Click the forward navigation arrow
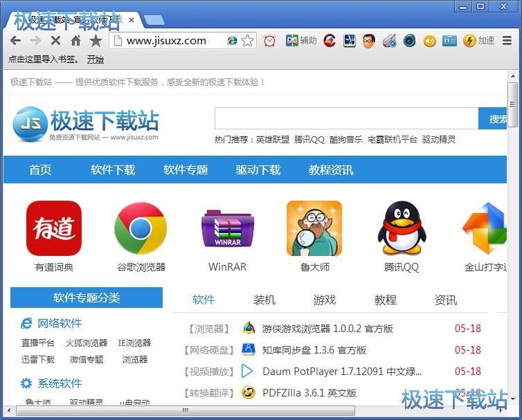This screenshot has width=522, height=420. (x=35, y=41)
